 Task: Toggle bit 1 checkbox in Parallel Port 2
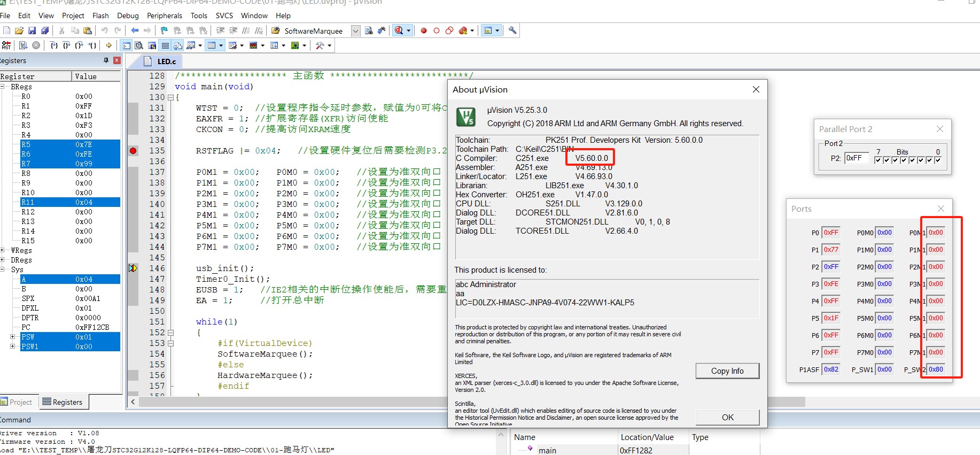click(x=929, y=160)
